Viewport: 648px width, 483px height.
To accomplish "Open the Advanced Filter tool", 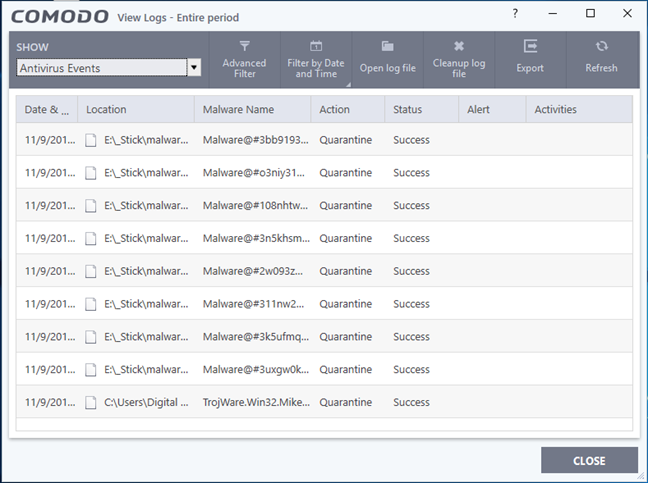I will click(244, 59).
